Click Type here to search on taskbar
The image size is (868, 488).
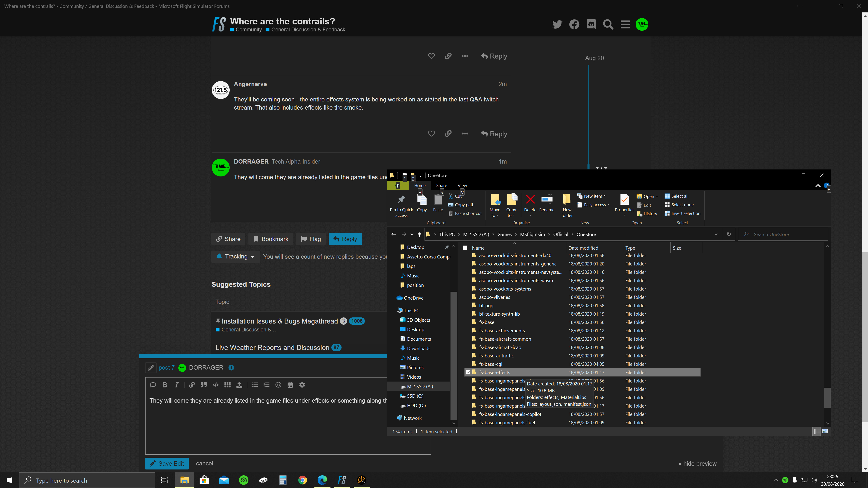[x=87, y=480]
